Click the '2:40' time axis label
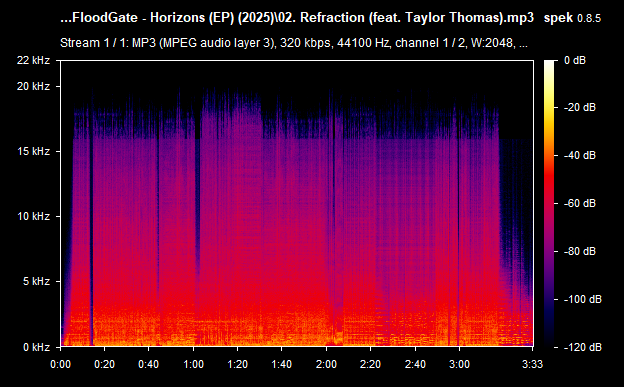The image size is (624, 387). (x=415, y=364)
